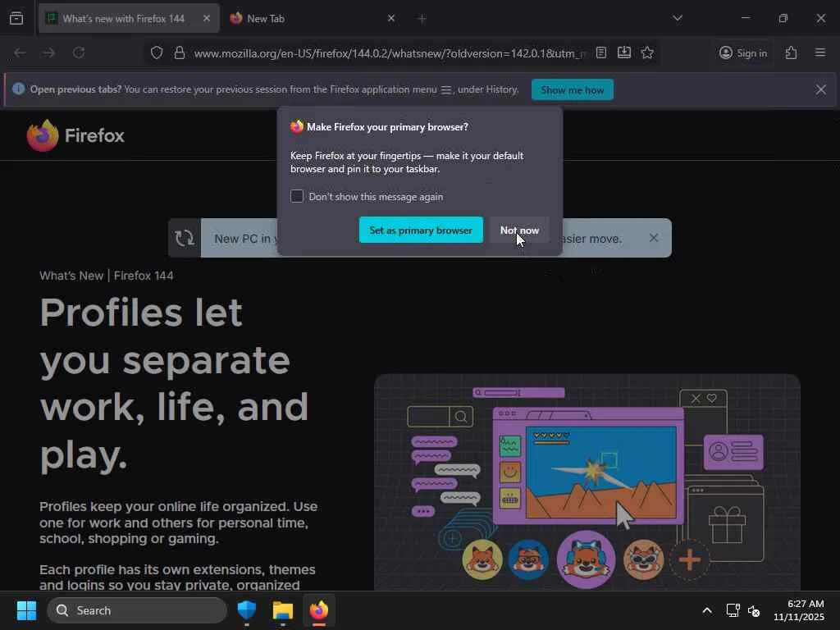Click the Not now button
This screenshot has height=630, width=840.
pos(519,230)
